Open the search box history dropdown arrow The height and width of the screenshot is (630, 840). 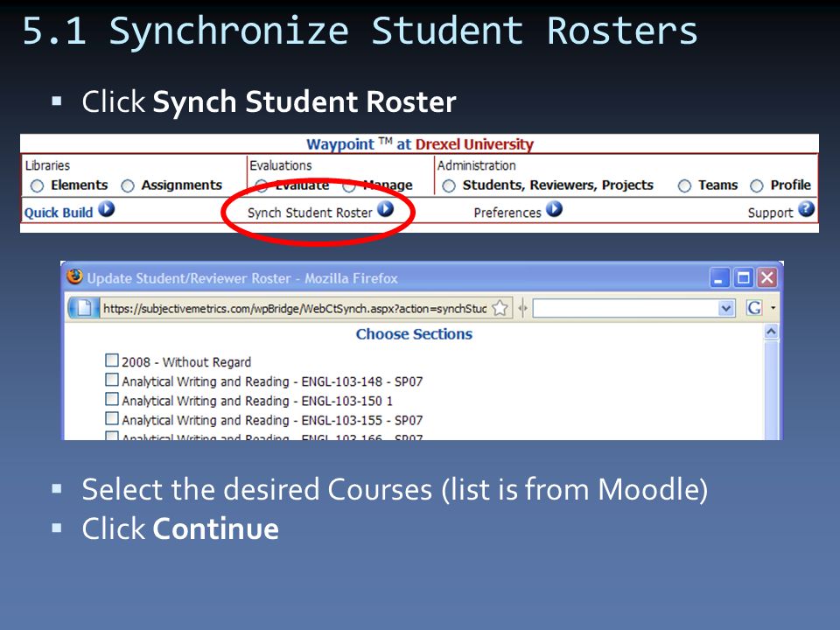726,308
